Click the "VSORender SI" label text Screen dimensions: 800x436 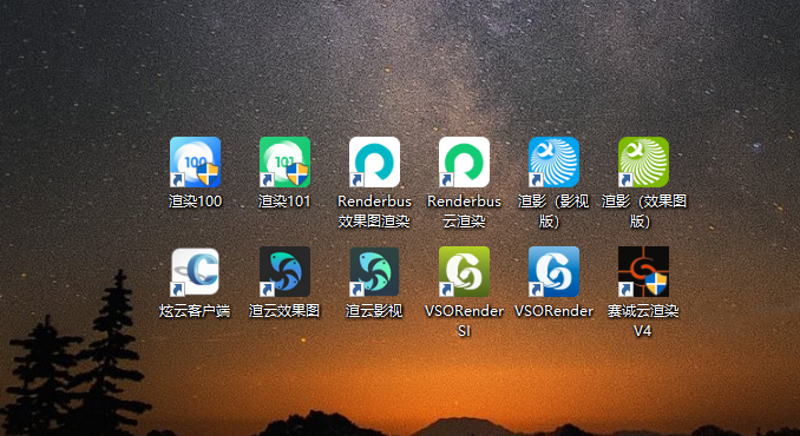[464, 321]
